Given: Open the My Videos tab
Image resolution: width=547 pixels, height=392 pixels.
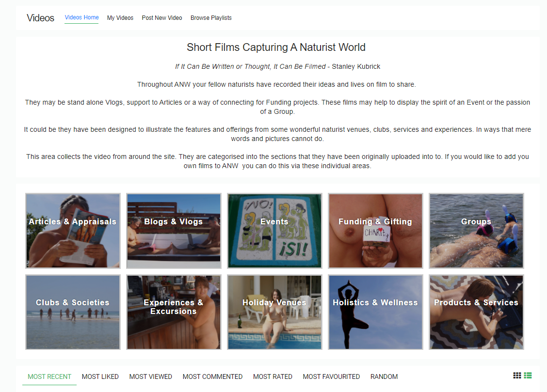Looking at the screenshot, I should click(x=120, y=18).
